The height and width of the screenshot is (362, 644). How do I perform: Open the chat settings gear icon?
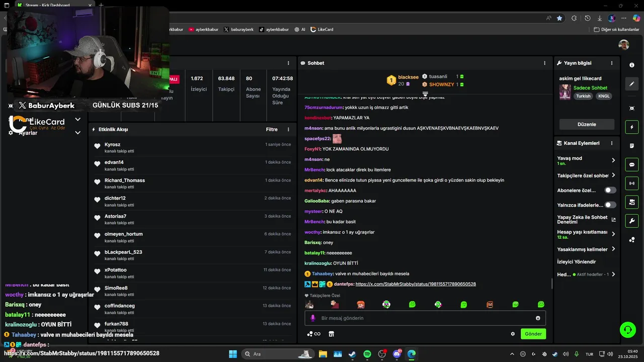[513, 334]
